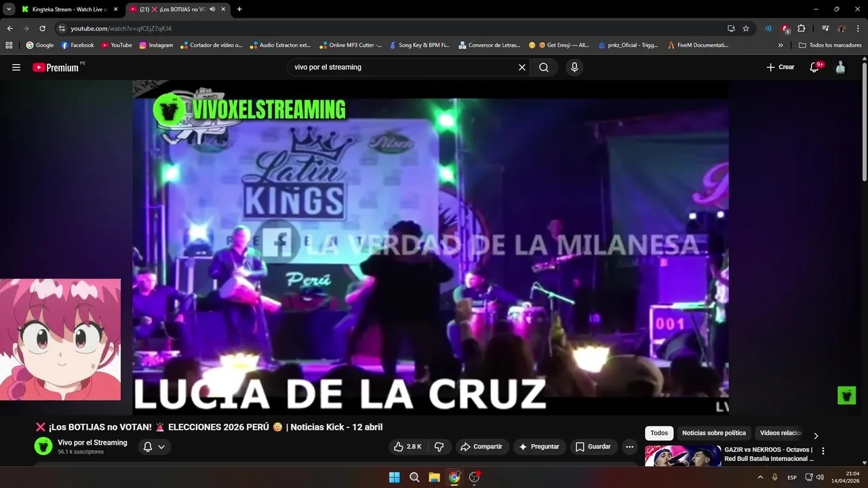Viewport: 868px width, 488px height.
Task: Open GAZIR vs NEKROOS video title
Action: coord(768,454)
